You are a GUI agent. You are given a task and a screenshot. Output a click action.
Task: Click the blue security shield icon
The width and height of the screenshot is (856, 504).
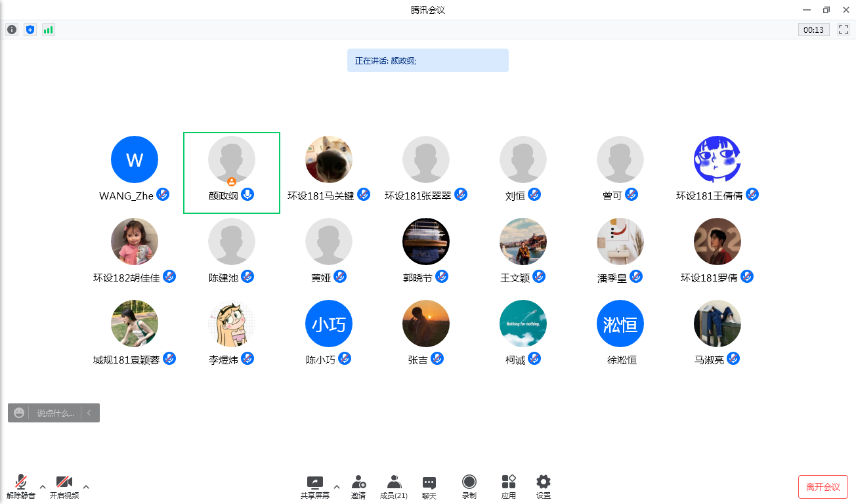[x=30, y=30]
